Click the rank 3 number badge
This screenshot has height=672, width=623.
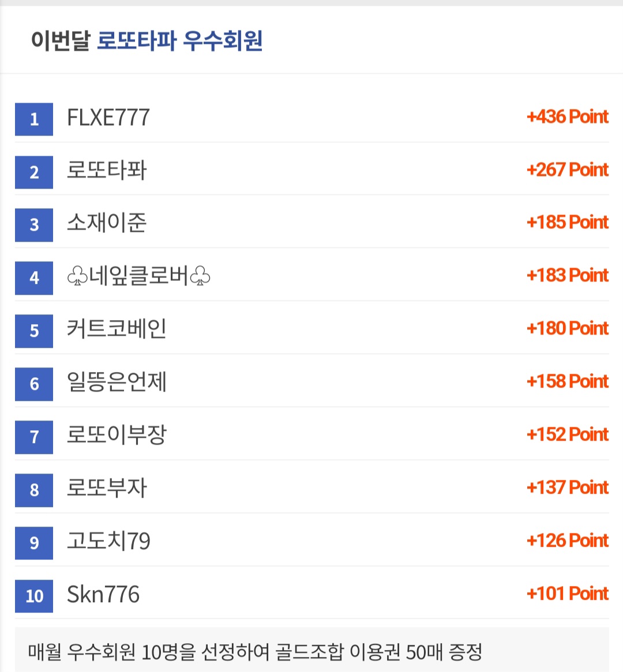tap(34, 225)
